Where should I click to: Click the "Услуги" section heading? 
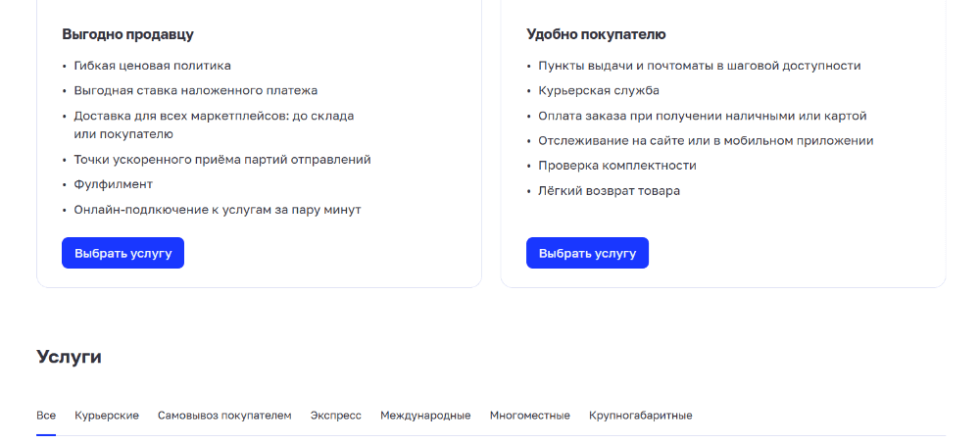[69, 357]
